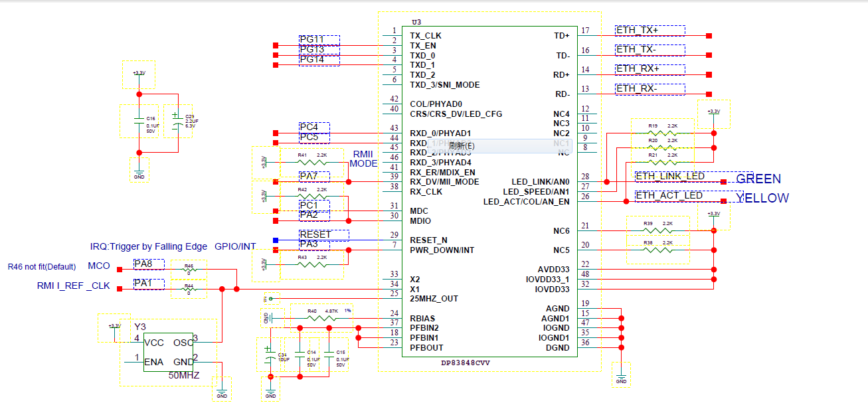
Task: Select resistor R38 symbol
Action: (x=658, y=250)
